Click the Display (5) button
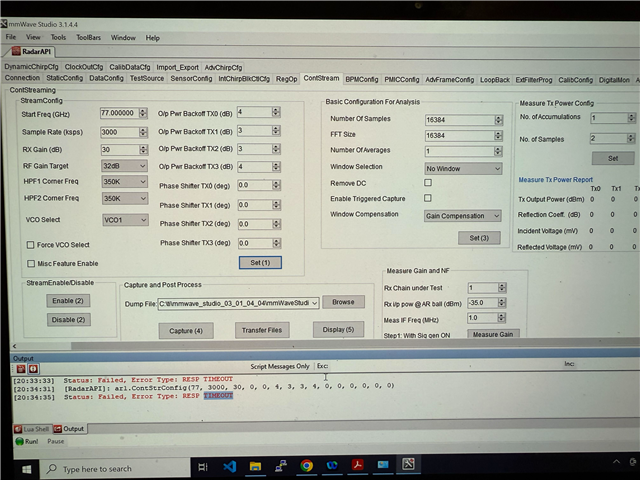640x480 pixels. point(338,329)
